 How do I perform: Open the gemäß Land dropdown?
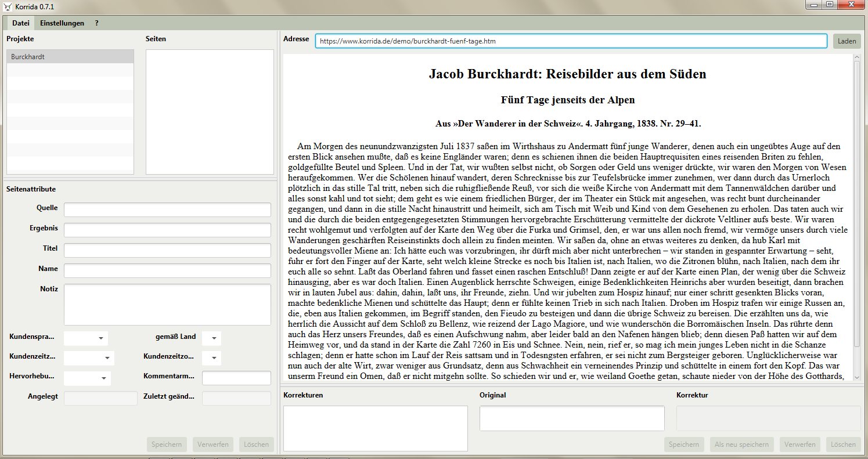[x=211, y=338]
